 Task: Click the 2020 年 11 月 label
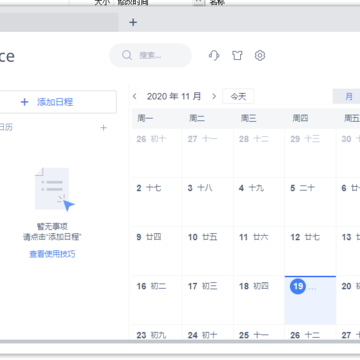point(174,96)
